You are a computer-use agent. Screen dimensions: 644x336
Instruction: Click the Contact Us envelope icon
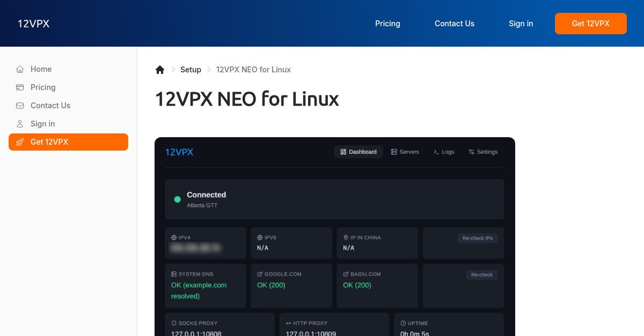click(20, 106)
